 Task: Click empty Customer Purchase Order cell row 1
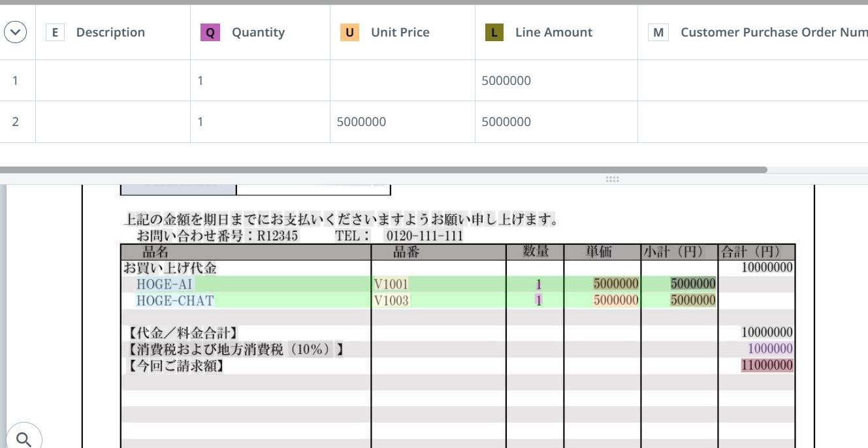[x=753, y=80]
